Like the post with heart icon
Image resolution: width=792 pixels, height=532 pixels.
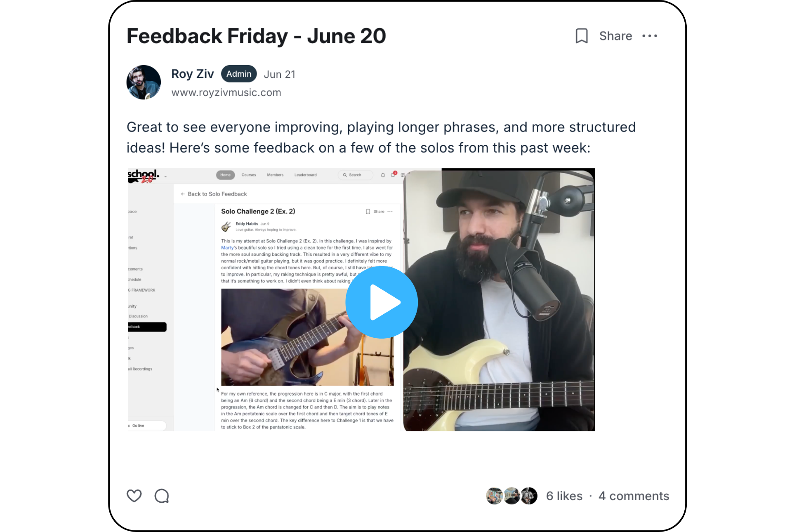(x=134, y=496)
